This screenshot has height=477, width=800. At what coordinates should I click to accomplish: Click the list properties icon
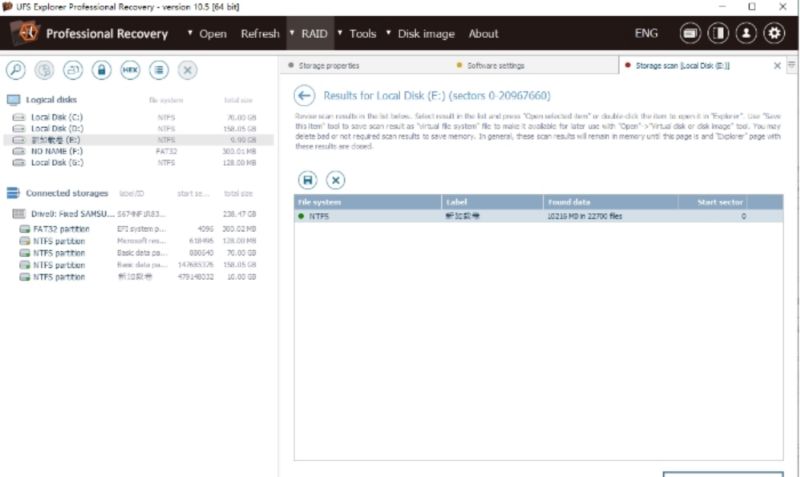coord(159,70)
